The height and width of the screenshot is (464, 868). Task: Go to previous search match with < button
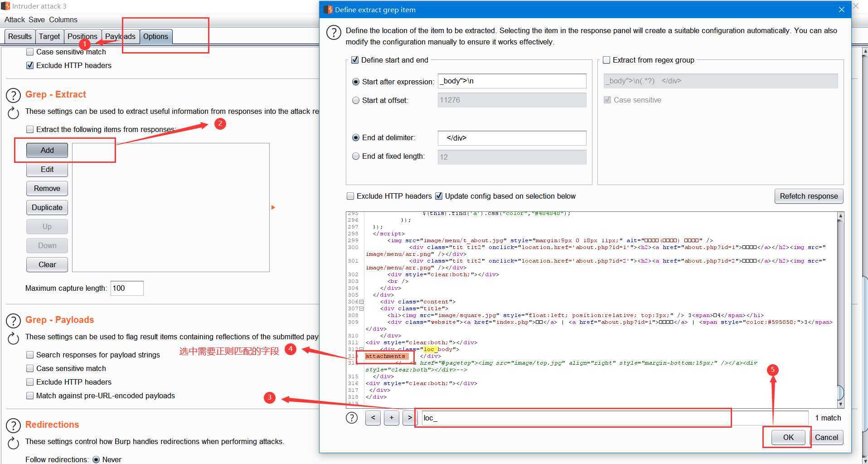coord(373,418)
